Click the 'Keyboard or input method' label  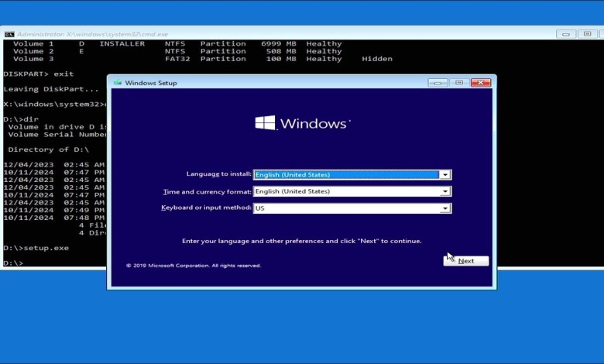tap(206, 208)
